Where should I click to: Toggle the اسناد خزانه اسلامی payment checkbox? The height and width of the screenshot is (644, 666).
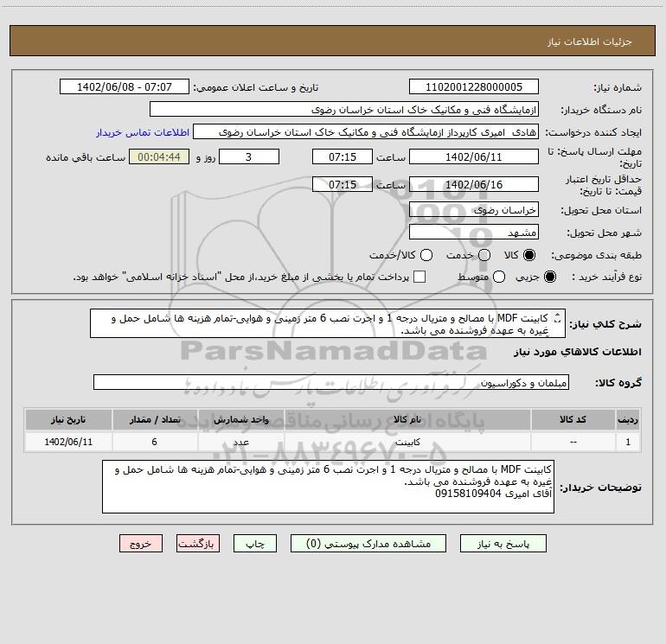coord(419,277)
